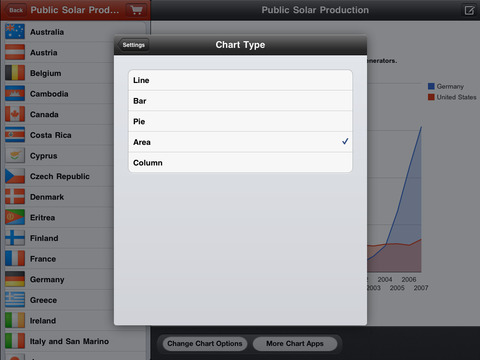Viewport: 480px width, 360px height.
Task: Open the shopping cart icon
Action: click(x=136, y=10)
